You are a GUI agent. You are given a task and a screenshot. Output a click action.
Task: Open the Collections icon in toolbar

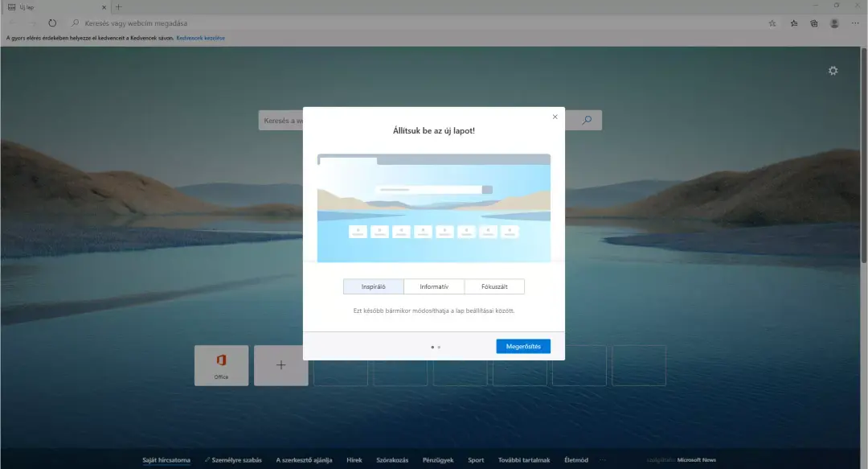pos(813,23)
